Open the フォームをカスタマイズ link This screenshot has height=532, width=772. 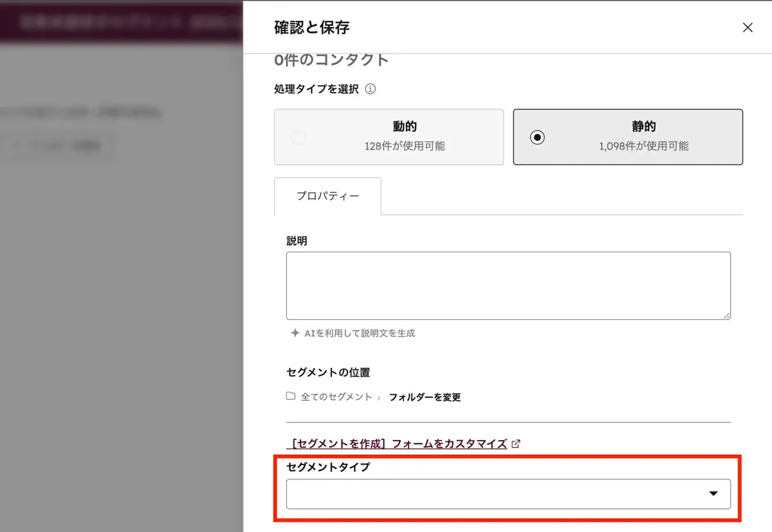(397, 444)
